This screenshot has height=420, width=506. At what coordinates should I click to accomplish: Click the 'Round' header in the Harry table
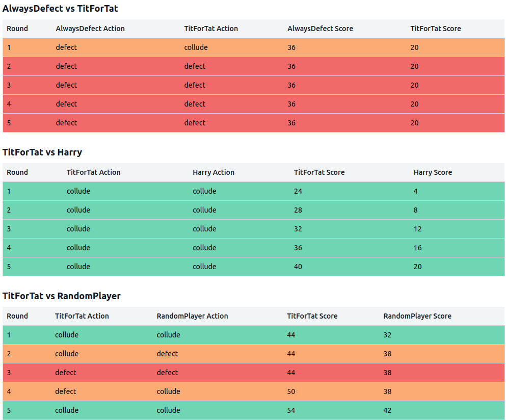[x=17, y=172]
